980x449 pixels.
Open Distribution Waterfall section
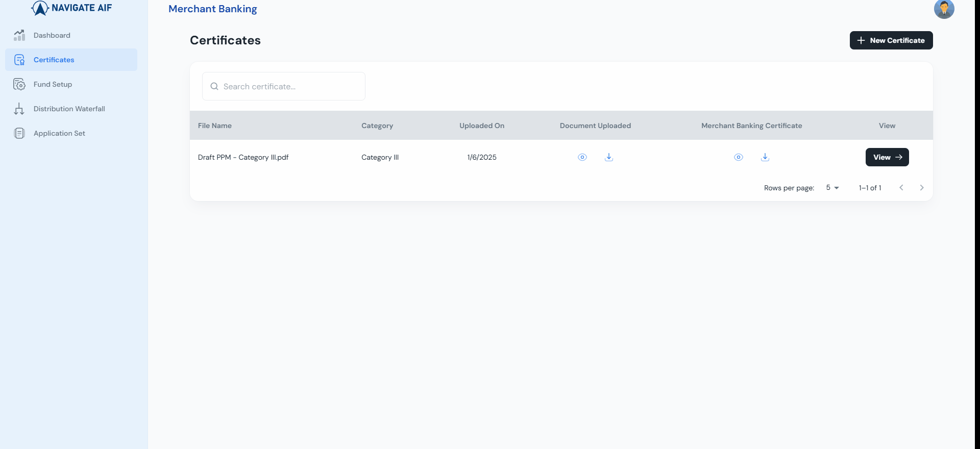71,109
